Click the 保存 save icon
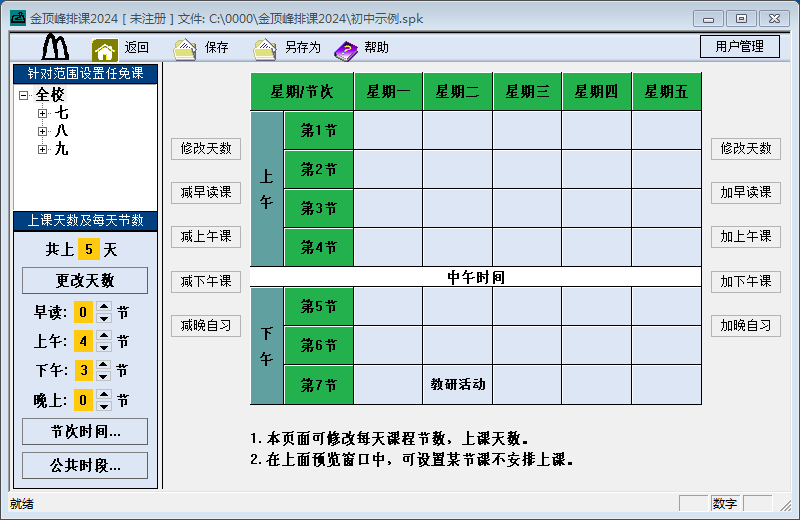The image size is (800, 520). point(185,49)
